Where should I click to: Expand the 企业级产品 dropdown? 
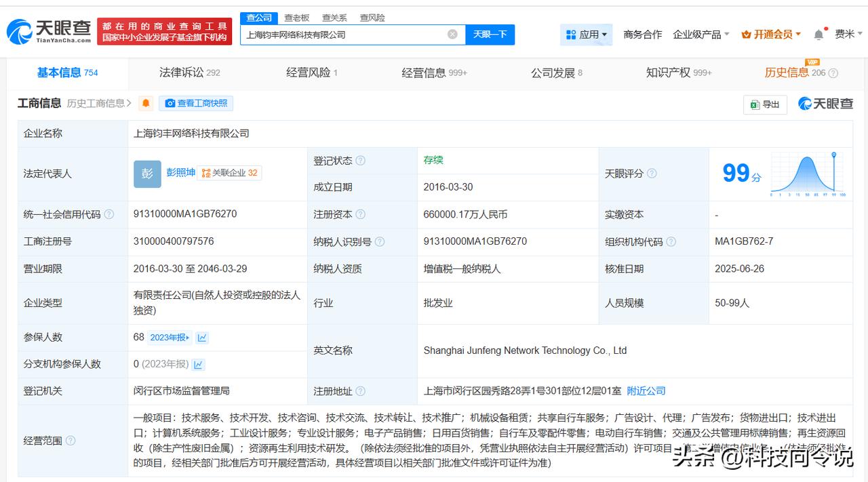701,34
